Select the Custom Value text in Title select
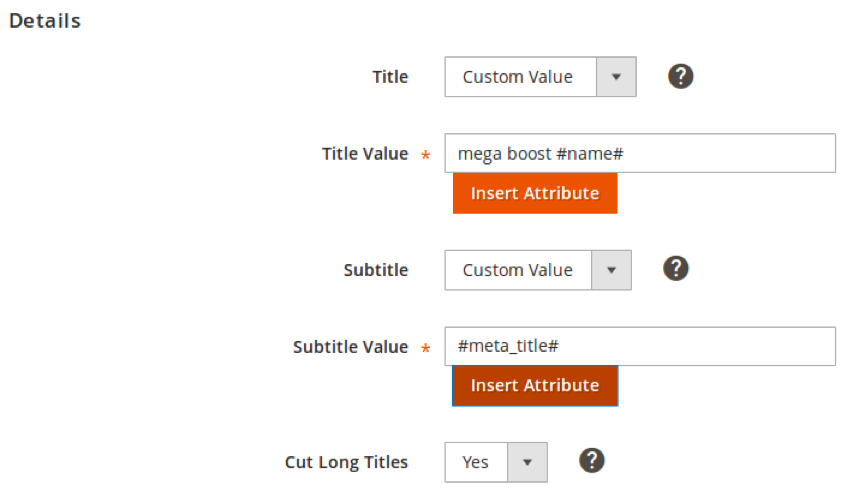 point(518,77)
